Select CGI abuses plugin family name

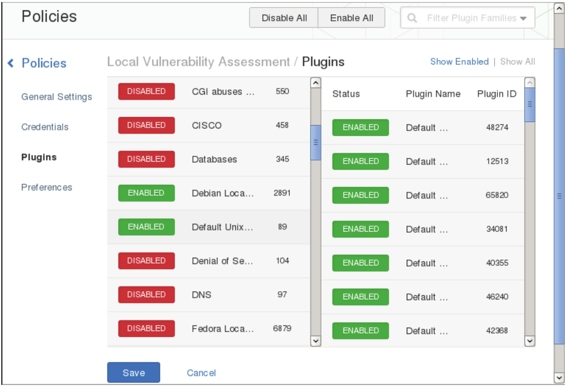point(223,92)
